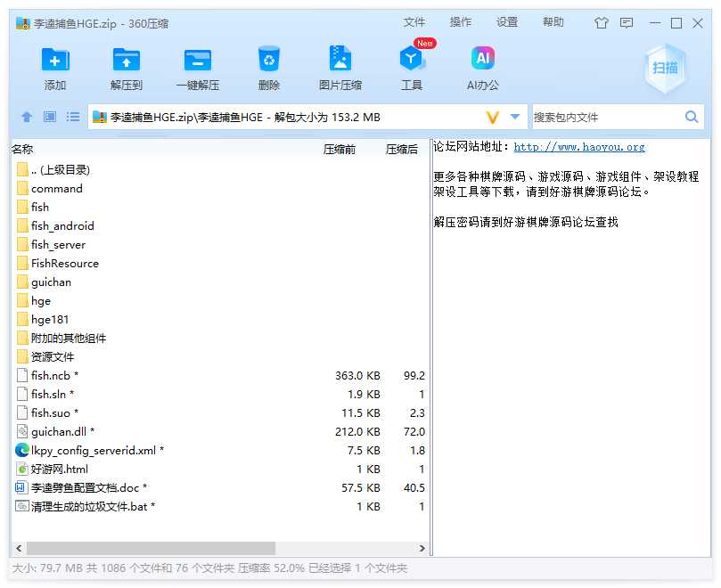Sort by the 压缩前 column header
This screenshot has width=721, height=588.
pyautogui.click(x=340, y=150)
